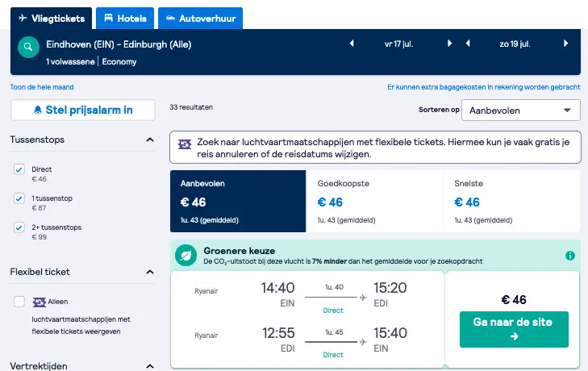Uncheck the 1 tussenstop checkbox
Viewport: 588px width, 371px height.
tap(19, 198)
